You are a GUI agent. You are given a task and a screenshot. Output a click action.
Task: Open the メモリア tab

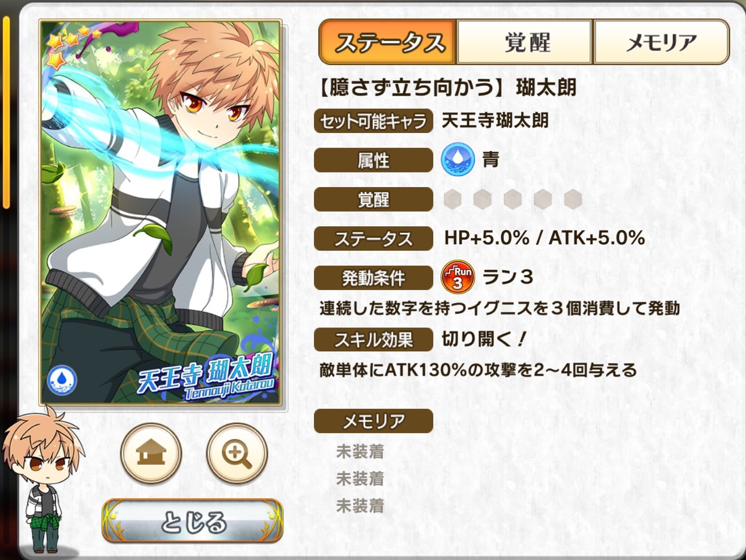click(x=661, y=42)
